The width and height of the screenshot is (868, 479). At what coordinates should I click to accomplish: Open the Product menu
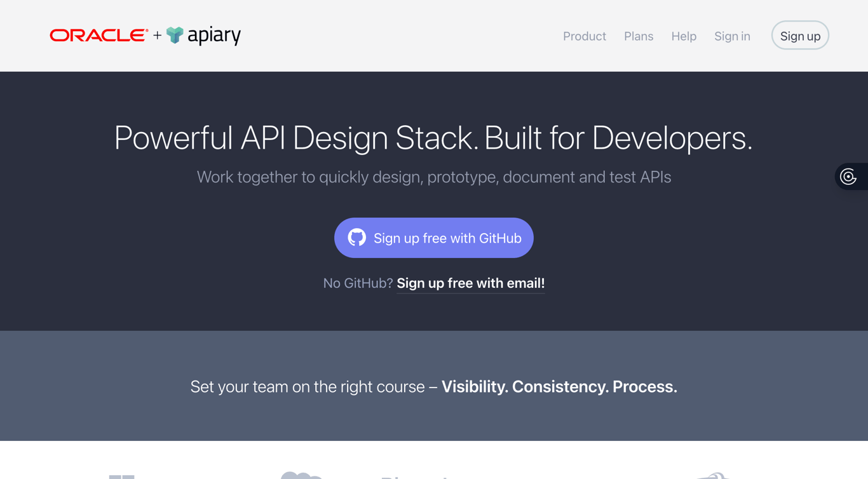pos(585,36)
